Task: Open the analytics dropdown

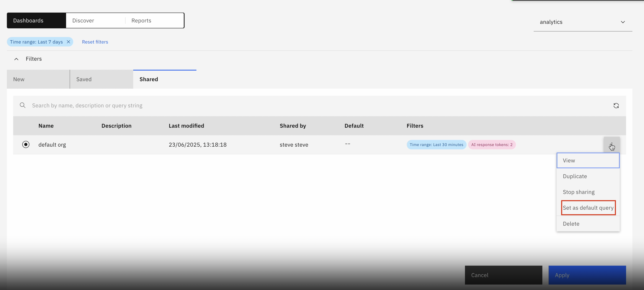Action: tap(583, 22)
